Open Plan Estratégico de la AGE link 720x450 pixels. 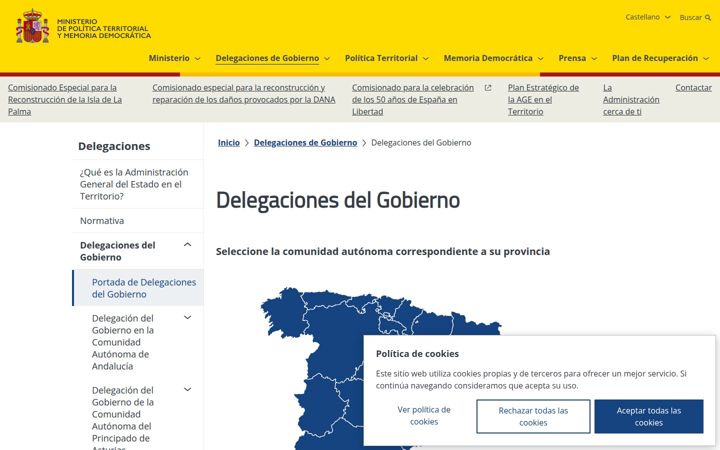click(x=543, y=100)
